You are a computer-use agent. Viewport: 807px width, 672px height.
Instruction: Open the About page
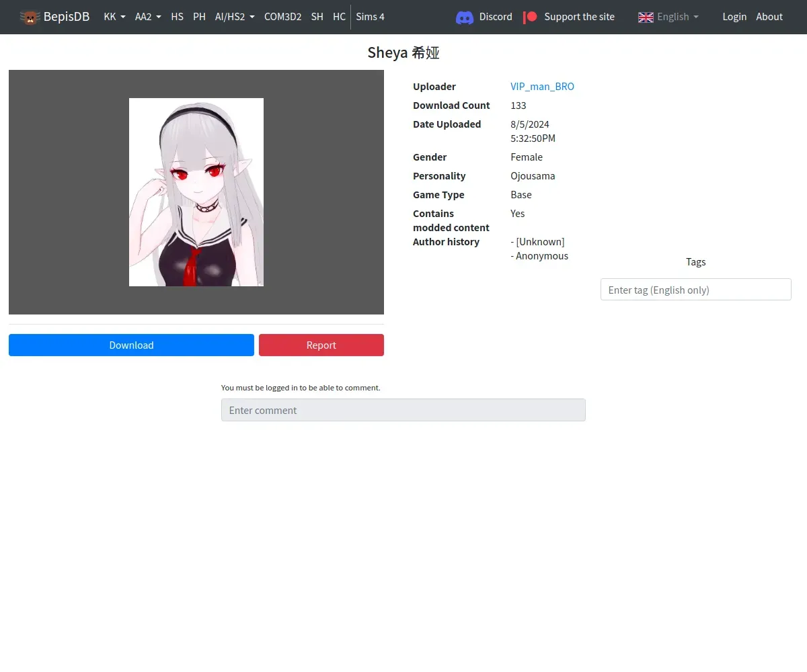[x=769, y=17]
